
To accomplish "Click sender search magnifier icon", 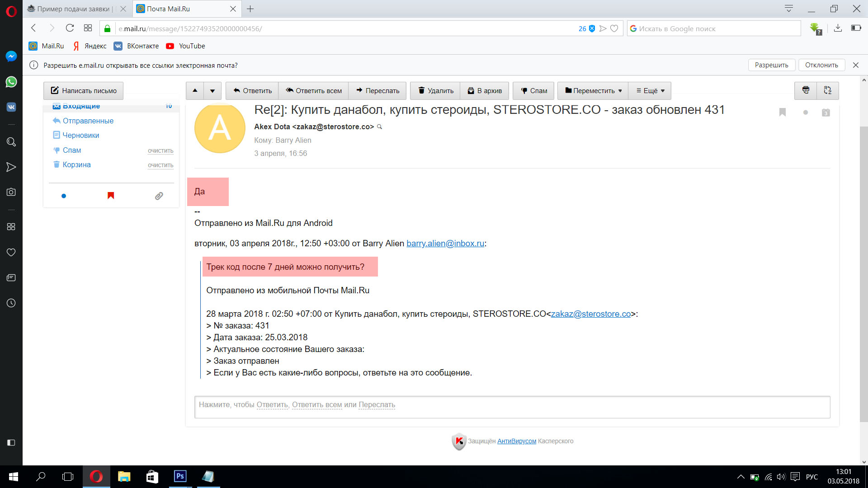I will coord(380,127).
